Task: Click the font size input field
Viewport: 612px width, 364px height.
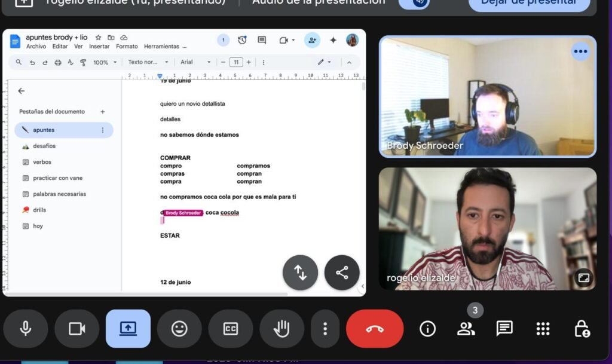Action: 236,62
